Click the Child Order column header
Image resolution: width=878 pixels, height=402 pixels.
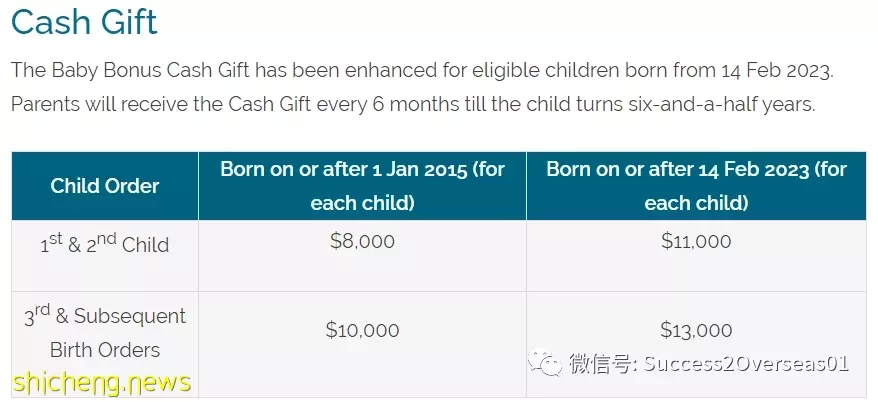click(105, 186)
